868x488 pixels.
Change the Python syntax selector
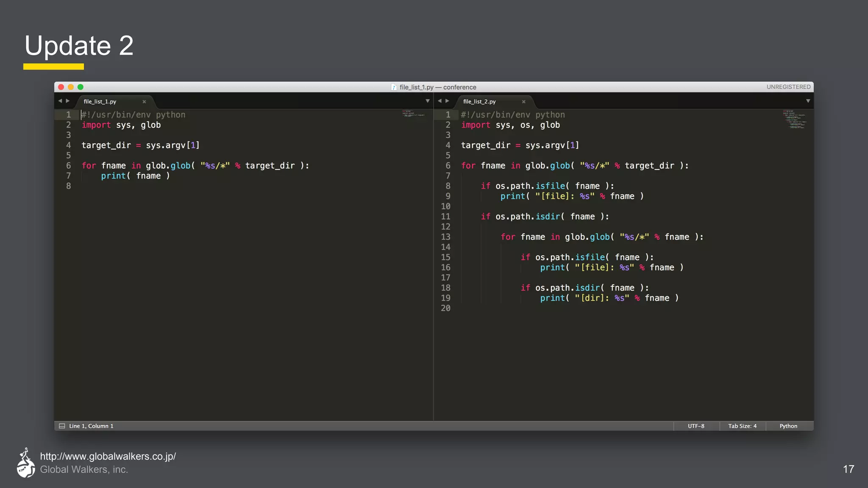click(788, 426)
